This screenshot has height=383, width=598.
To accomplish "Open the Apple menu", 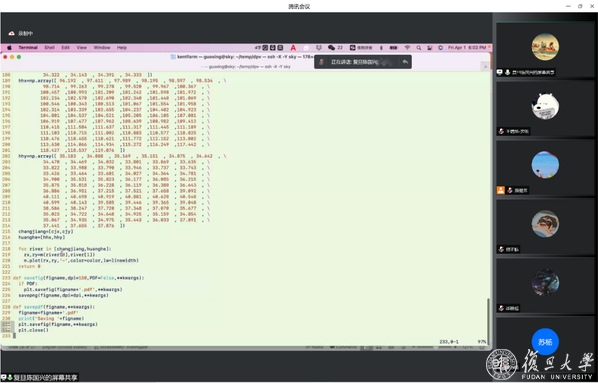I will (x=9, y=48).
